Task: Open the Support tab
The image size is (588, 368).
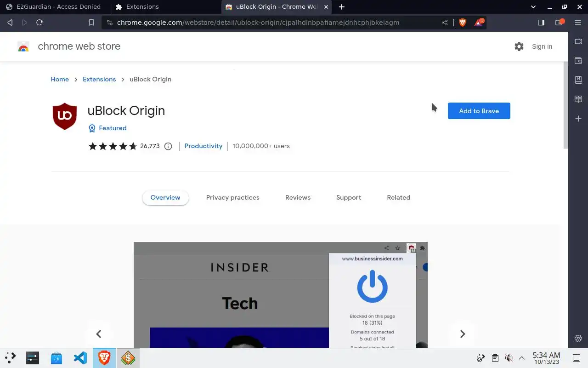Action: coord(349,197)
